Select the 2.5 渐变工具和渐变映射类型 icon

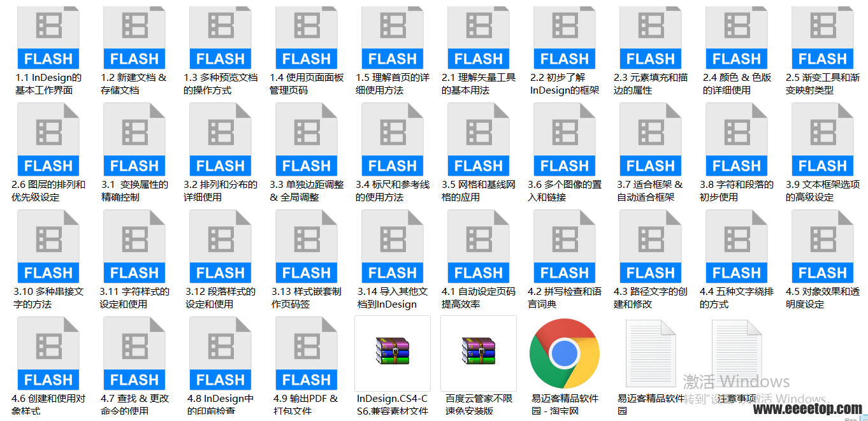pyautogui.click(x=823, y=37)
